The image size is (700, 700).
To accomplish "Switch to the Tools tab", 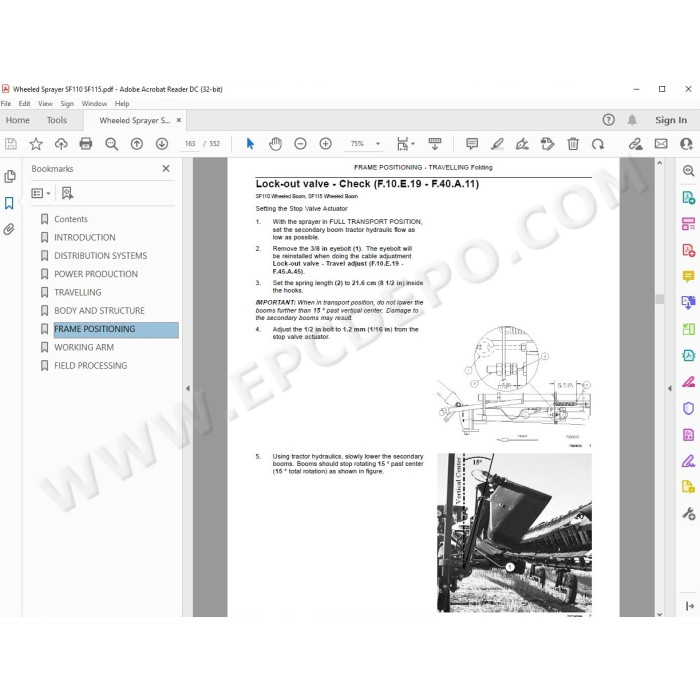I will coord(57,120).
